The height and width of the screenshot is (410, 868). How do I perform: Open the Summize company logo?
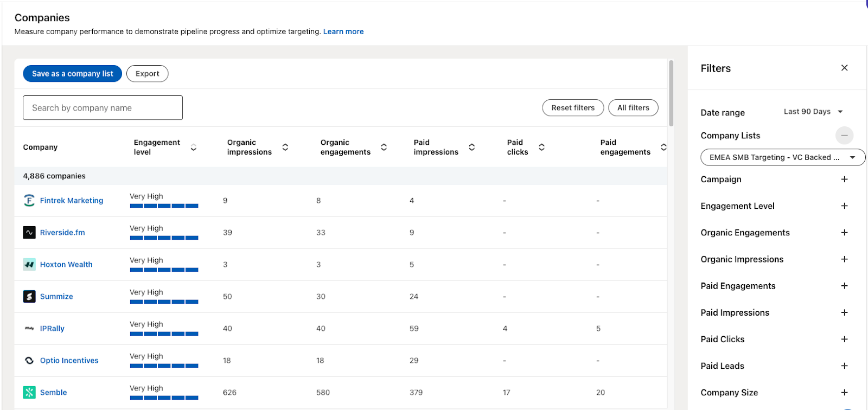[x=29, y=297]
